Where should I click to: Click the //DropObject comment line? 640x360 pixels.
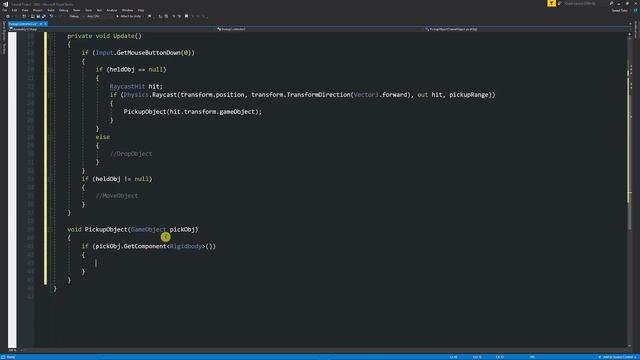pyautogui.click(x=131, y=154)
